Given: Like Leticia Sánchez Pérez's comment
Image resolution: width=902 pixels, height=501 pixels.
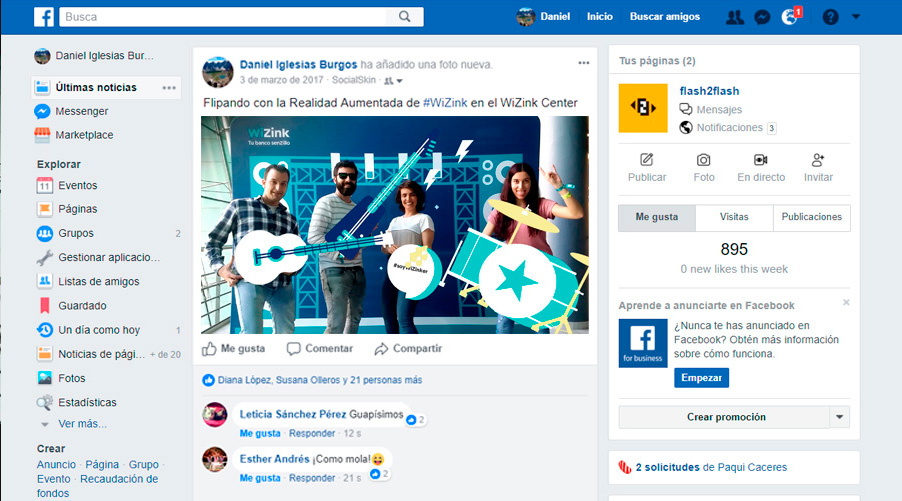Looking at the screenshot, I should [260, 433].
